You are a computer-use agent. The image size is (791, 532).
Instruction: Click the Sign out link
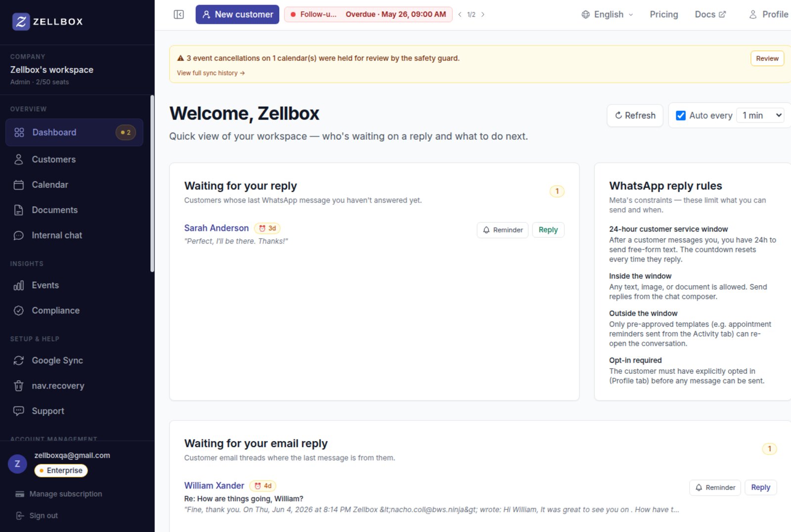pyautogui.click(x=37, y=516)
